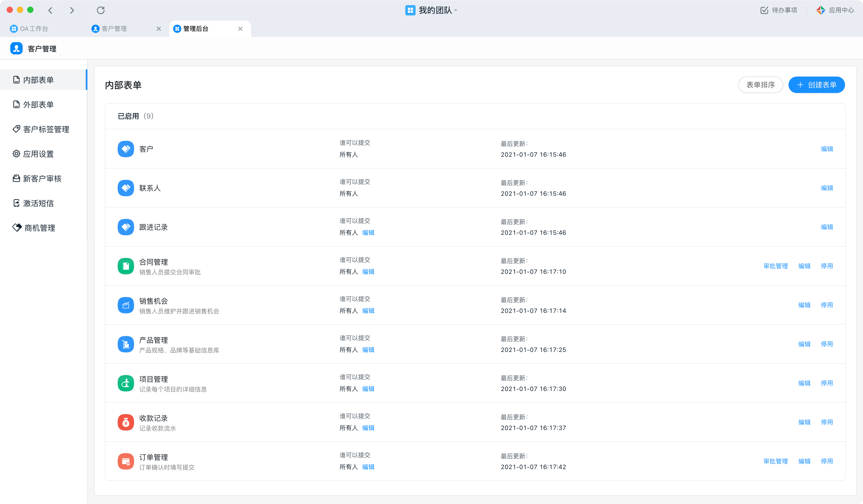Click the 合同管理 green document icon
Screen dimensions: 863x504
pos(126,266)
